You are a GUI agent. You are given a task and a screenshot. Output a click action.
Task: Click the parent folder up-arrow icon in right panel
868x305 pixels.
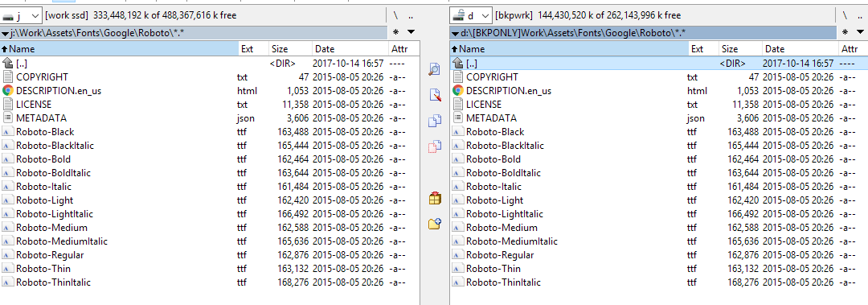[458, 64]
